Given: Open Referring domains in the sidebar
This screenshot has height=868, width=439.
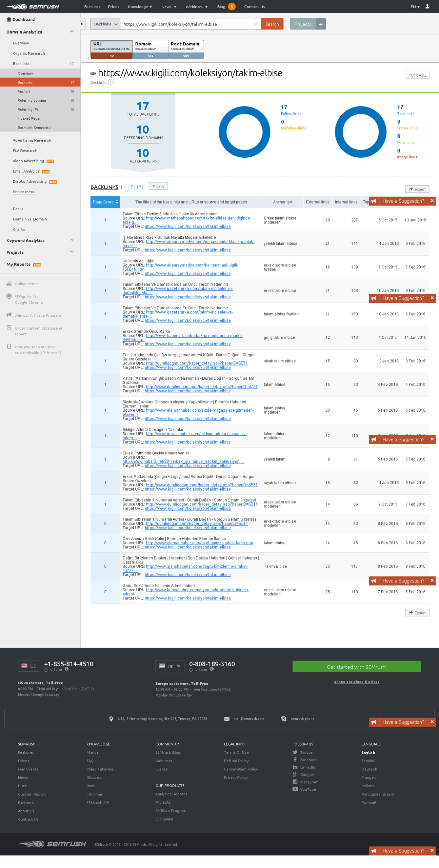Looking at the screenshot, I should click(x=40, y=100).
